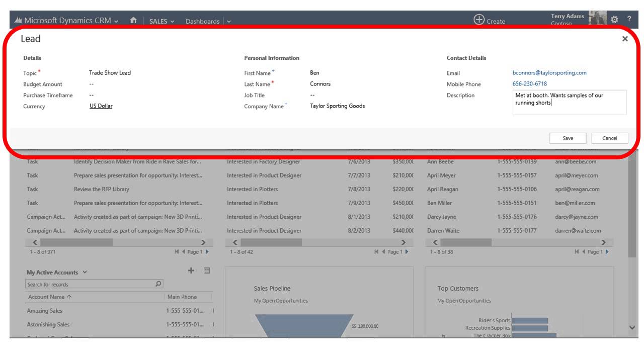The width and height of the screenshot is (644, 362).
Task: Click the Job Title field value
Action: [x=312, y=95]
